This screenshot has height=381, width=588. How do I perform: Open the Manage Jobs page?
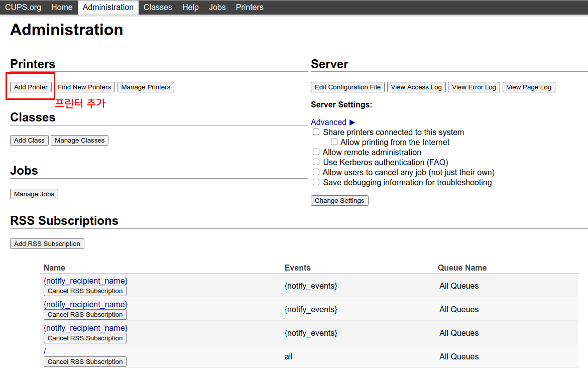pyautogui.click(x=34, y=194)
